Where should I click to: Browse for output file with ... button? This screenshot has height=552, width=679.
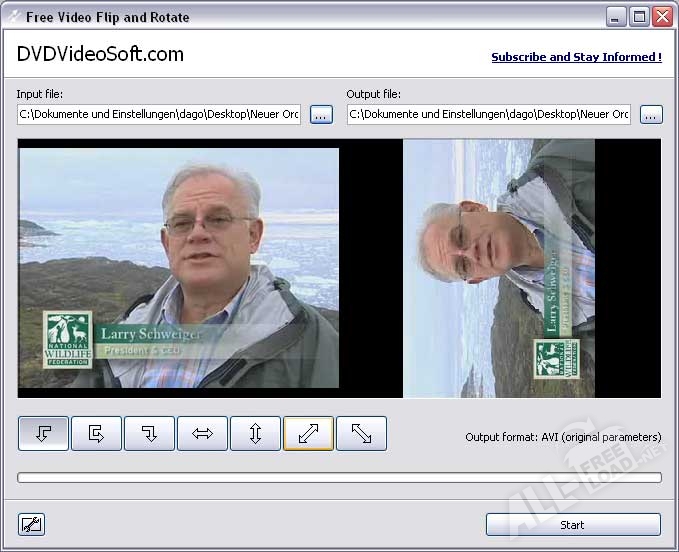pos(651,115)
